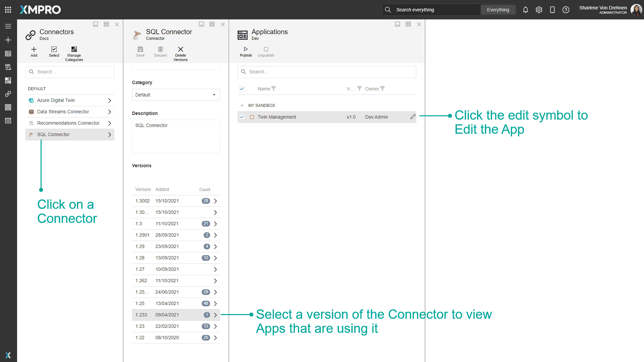644x362 pixels.
Task: Click the Everything search filter
Action: [x=498, y=10]
